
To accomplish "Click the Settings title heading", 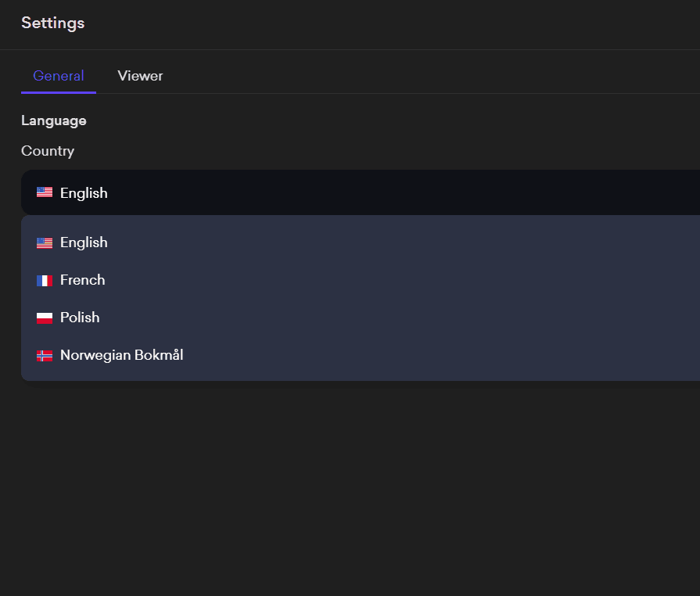I will click(x=52, y=23).
